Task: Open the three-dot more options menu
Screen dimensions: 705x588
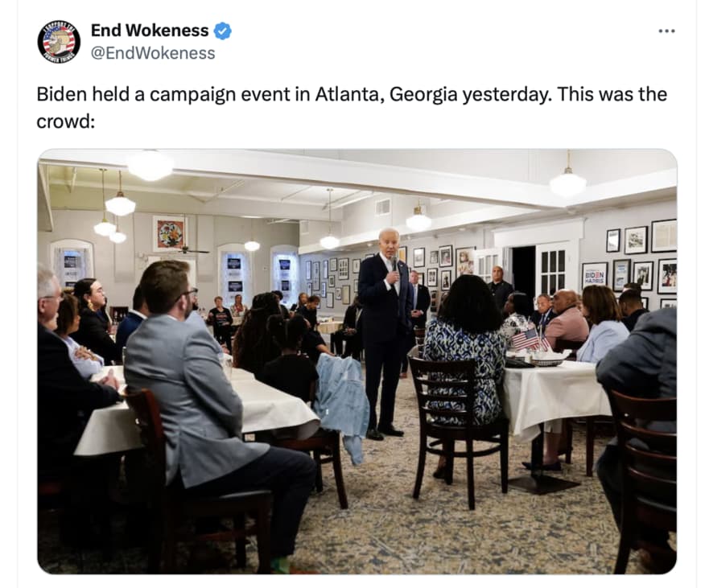Action: [666, 31]
